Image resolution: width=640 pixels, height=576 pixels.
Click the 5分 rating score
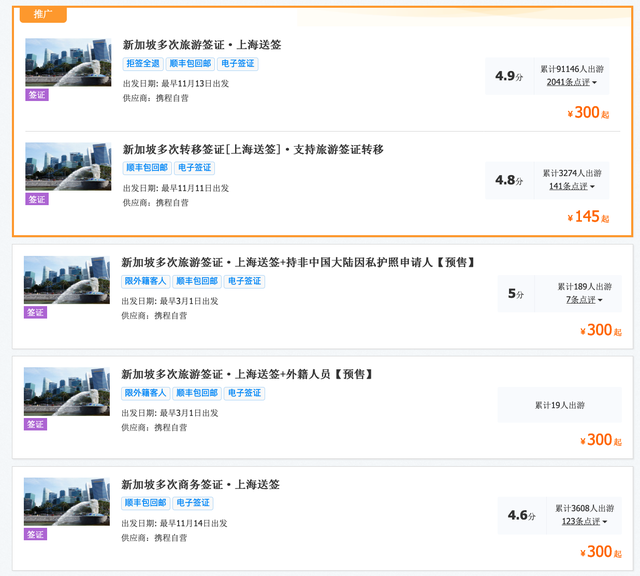(x=516, y=294)
